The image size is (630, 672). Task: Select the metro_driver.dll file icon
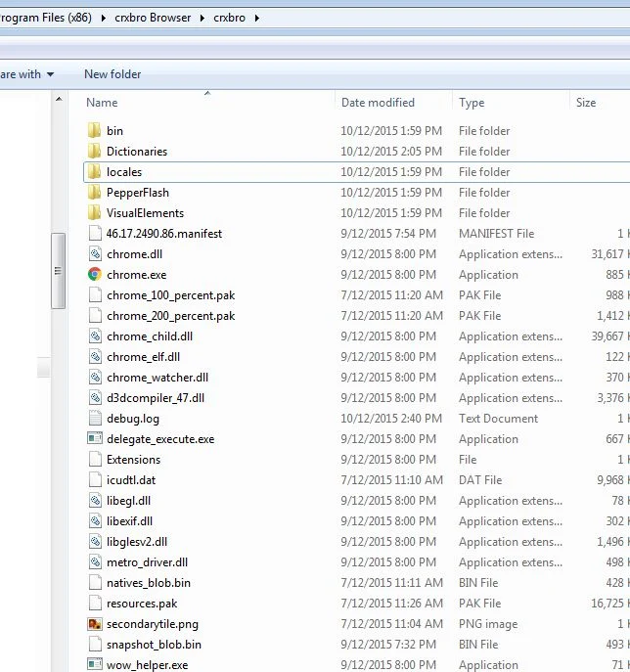point(95,562)
